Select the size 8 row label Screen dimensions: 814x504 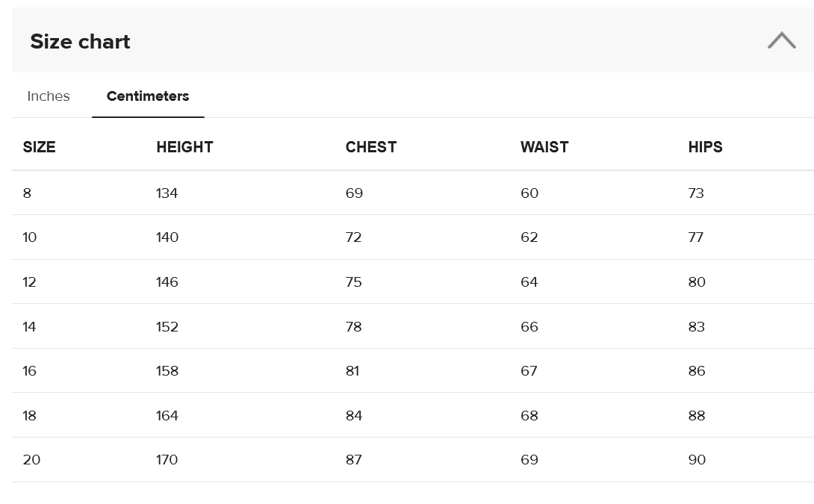pos(28,193)
